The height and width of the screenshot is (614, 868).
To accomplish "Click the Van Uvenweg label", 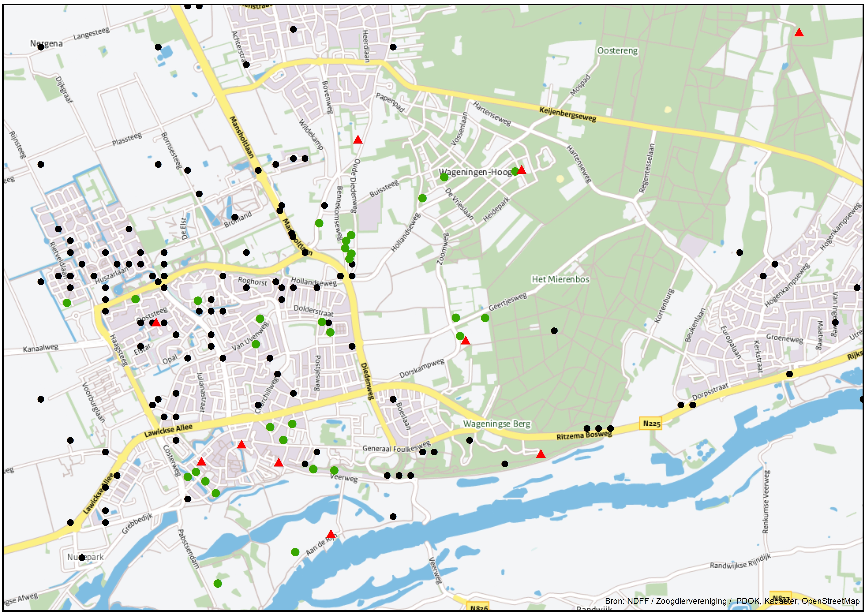I will coord(250,336).
